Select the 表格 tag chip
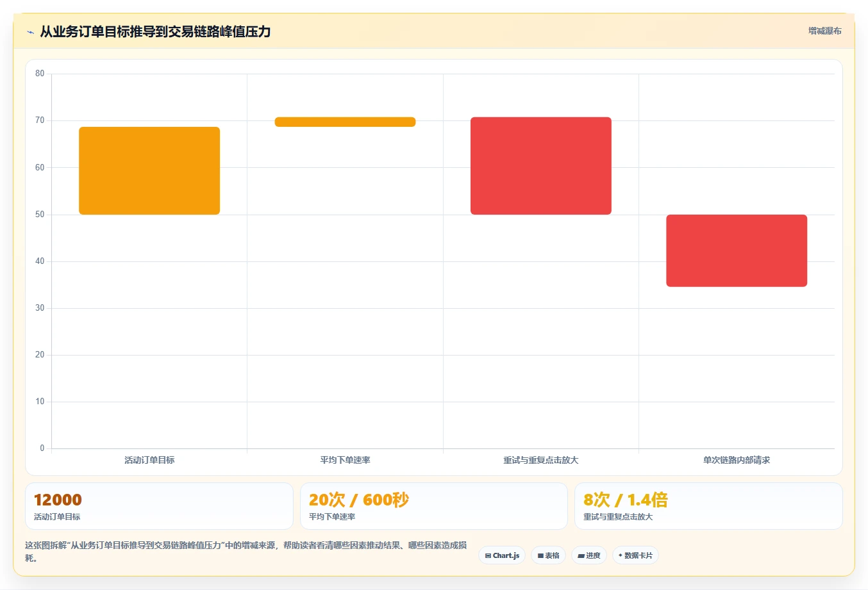The height and width of the screenshot is (590, 868). tap(548, 555)
